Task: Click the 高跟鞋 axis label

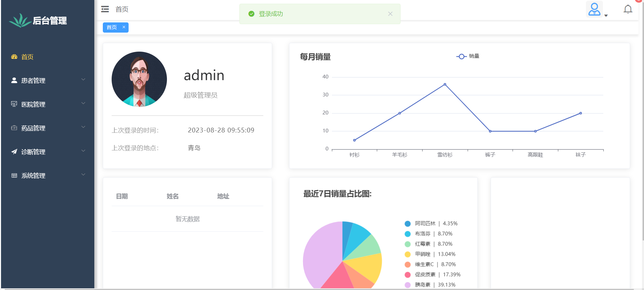Action: pyautogui.click(x=535, y=155)
